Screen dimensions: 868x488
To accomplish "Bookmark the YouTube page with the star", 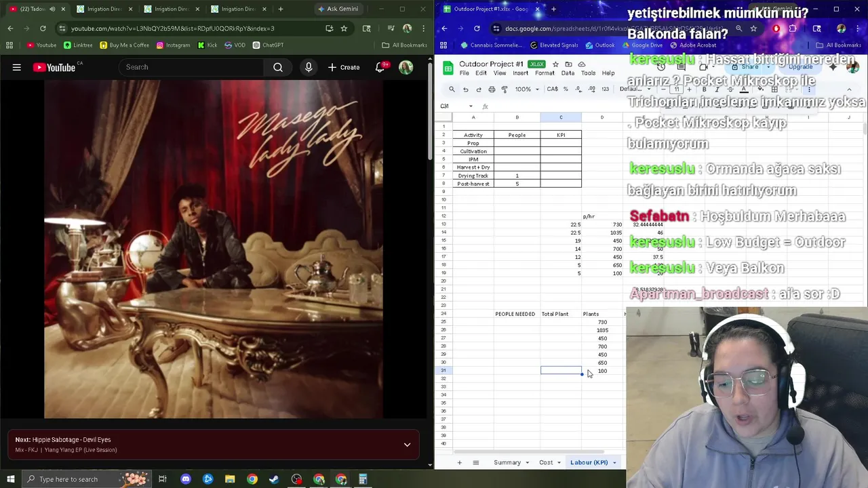I will click(344, 28).
